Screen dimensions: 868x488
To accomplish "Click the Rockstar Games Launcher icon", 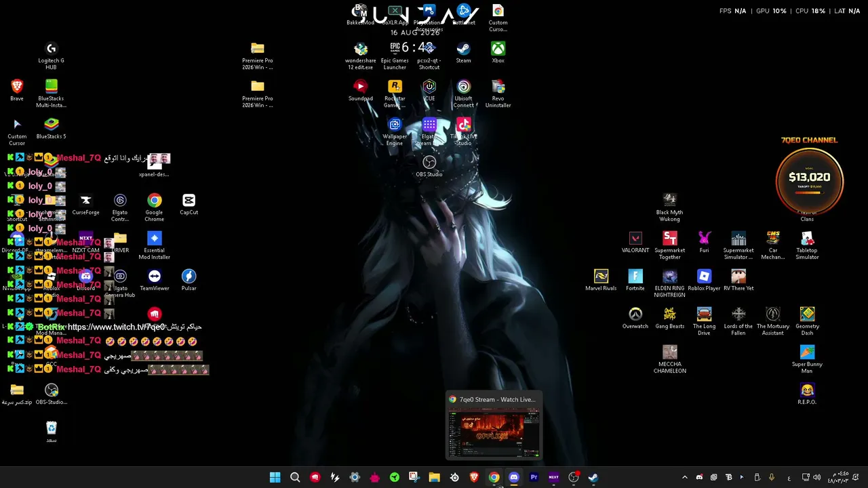I will (x=395, y=94).
